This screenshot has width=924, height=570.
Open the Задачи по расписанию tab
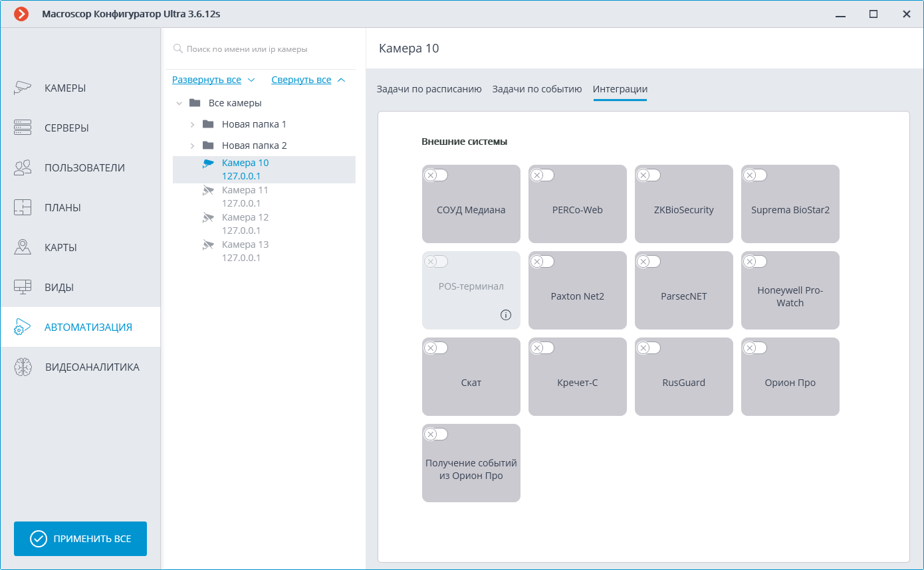tap(429, 89)
